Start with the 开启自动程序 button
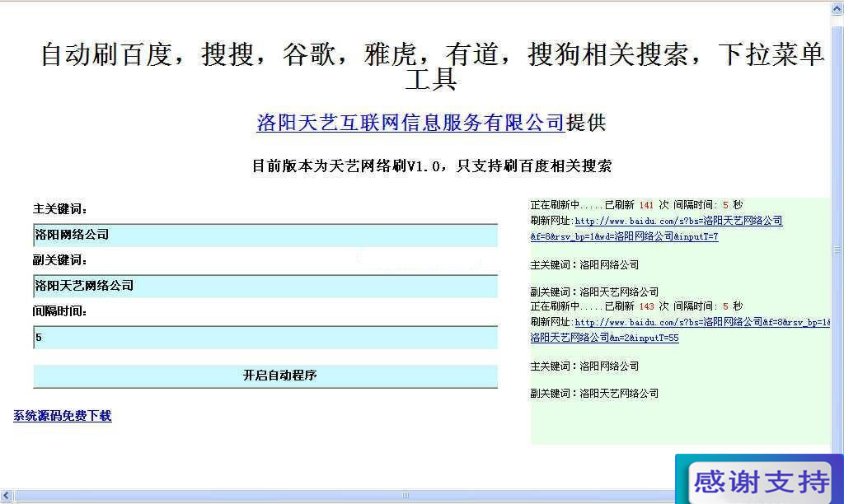 coord(265,376)
